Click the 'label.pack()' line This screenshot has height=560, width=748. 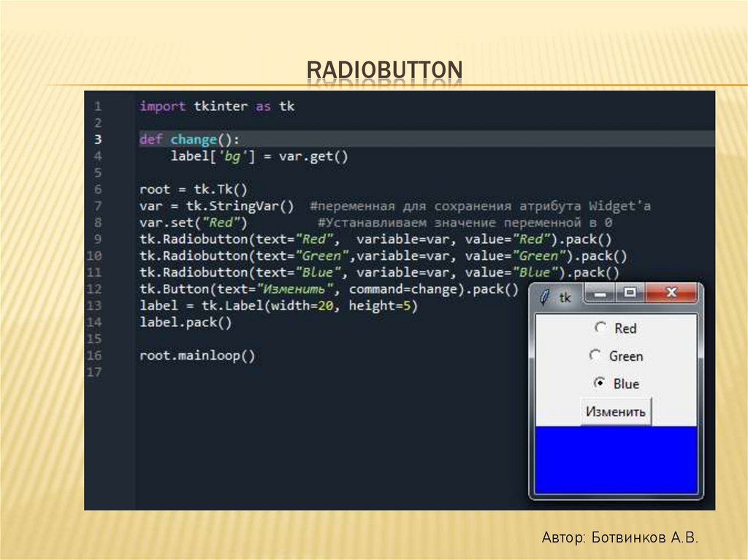[x=186, y=323]
